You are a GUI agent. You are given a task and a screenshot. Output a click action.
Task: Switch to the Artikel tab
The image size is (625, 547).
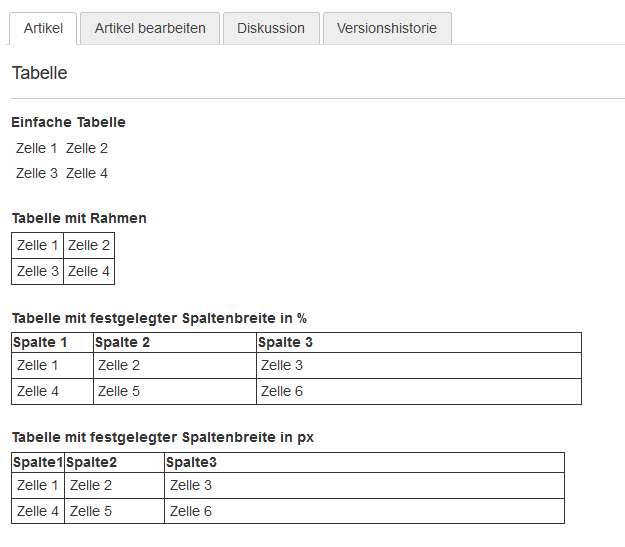click(x=43, y=28)
